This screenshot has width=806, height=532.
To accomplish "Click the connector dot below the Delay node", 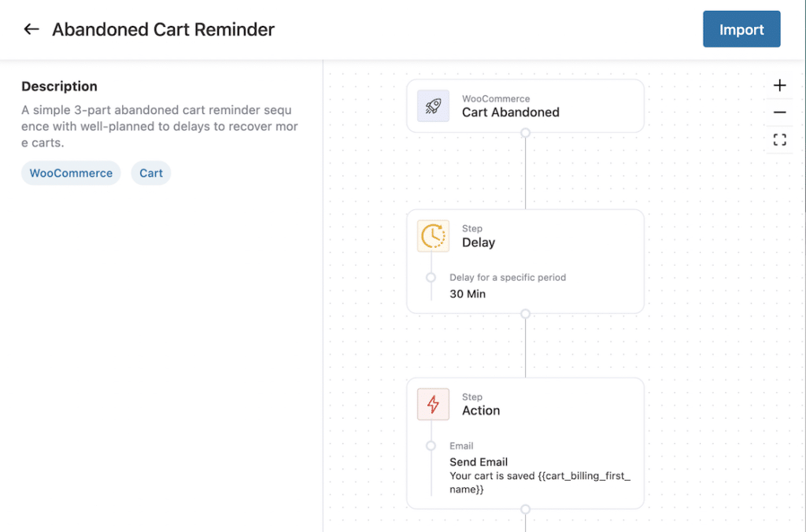I will (525, 314).
